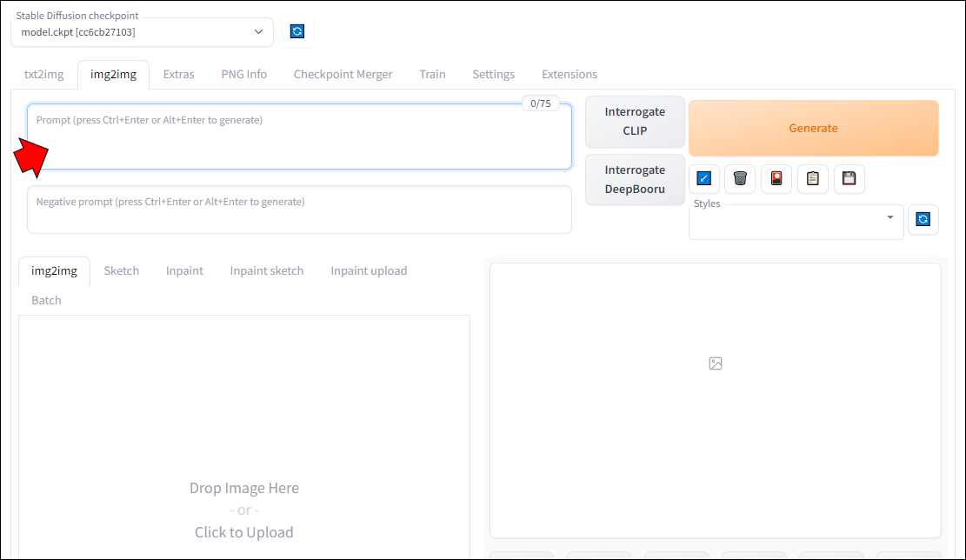Switch to the Sketch sub-tab
This screenshot has height=560, width=966.
coord(122,271)
